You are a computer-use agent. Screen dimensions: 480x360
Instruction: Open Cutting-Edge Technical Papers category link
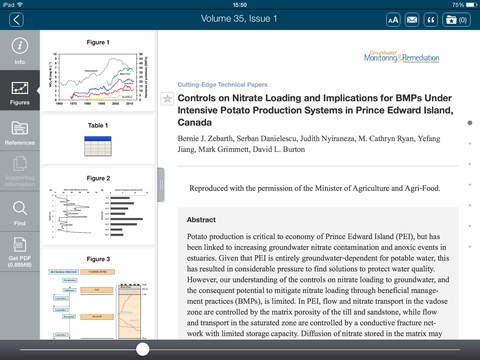222,85
